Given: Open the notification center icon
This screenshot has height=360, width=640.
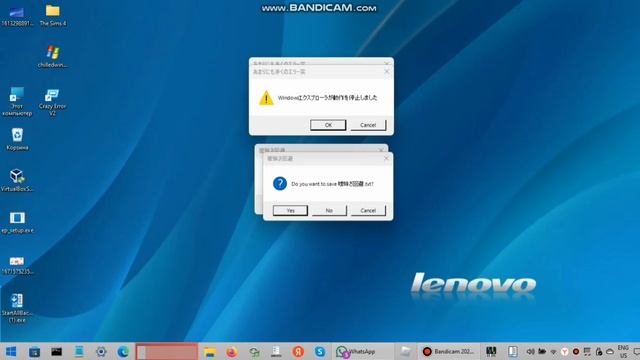Looking at the screenshot, I should point(636,351).
